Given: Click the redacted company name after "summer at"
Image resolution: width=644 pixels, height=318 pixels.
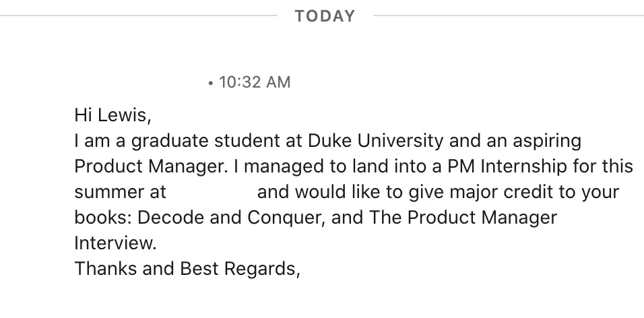Looking at the screenshot, I should (x=212, y=191).
